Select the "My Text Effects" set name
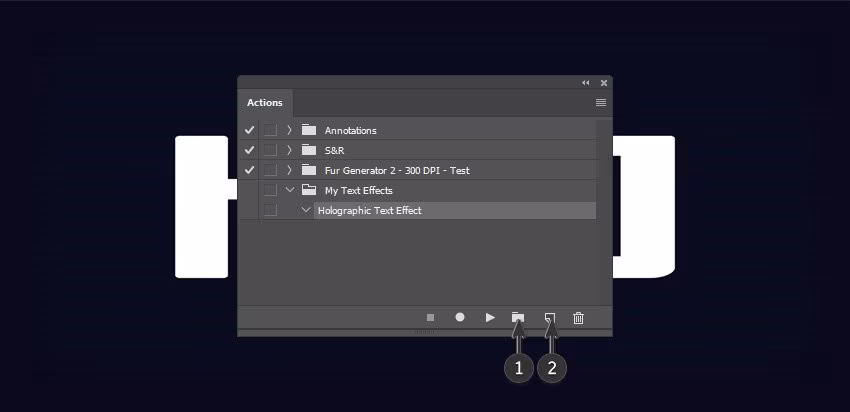 358,191
